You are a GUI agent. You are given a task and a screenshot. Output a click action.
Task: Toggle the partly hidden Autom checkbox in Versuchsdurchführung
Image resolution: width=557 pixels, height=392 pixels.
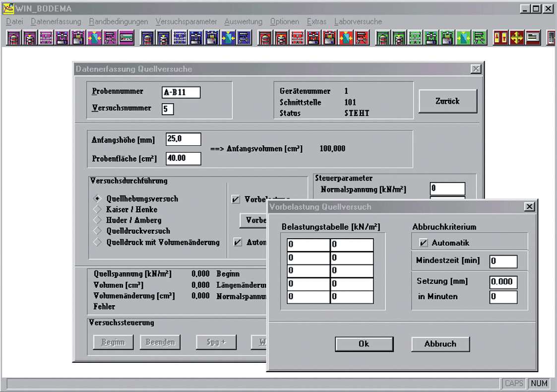[x=238, y=242]
